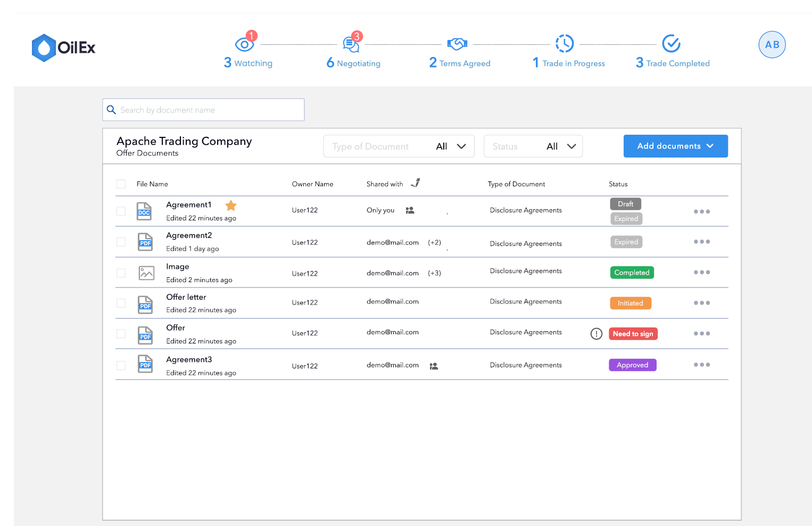812x526 pixels.
Task: Open the Trade Completed checkmark icon
Action: click(672, 44)
